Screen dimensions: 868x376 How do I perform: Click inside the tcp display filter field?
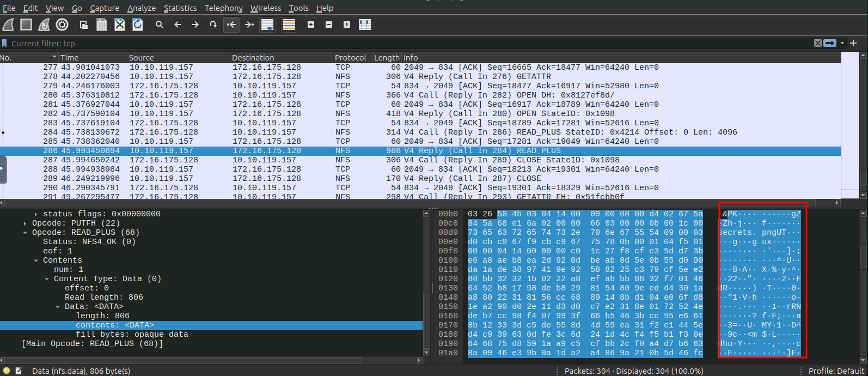381,43
